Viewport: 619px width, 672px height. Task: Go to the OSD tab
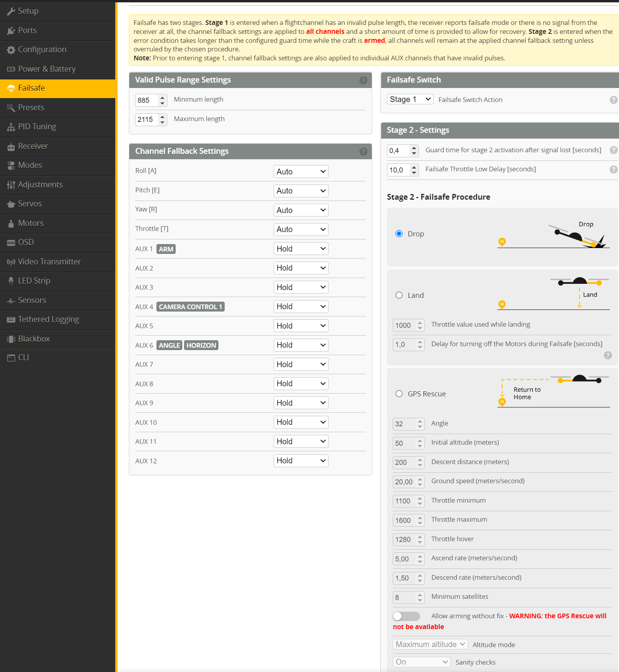26,242
